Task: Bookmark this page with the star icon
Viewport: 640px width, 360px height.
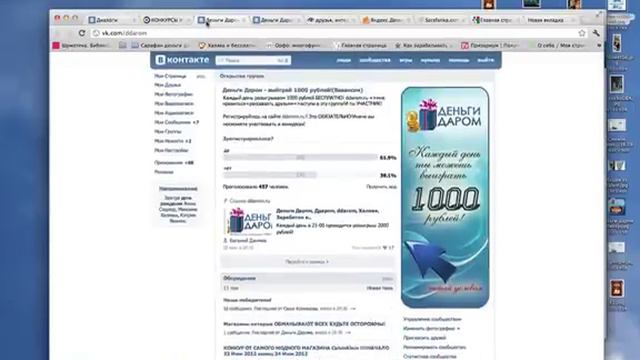Action: [x=582, y=33]
